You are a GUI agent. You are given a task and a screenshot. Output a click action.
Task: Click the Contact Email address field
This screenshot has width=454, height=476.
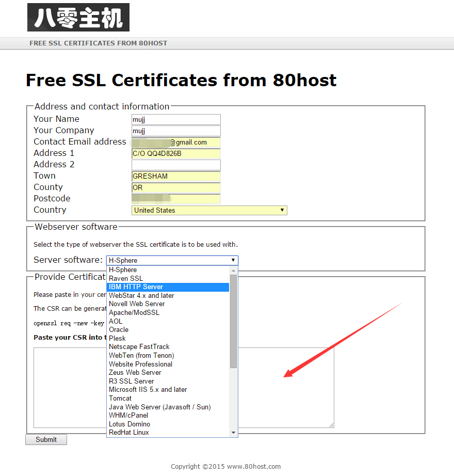(x=176, y=142)
